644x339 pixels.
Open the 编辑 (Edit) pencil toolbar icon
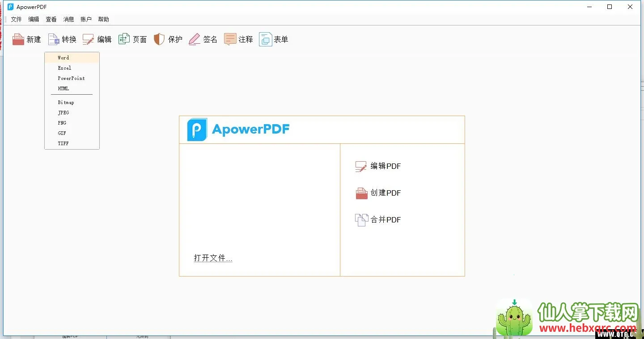coord(89,40)
